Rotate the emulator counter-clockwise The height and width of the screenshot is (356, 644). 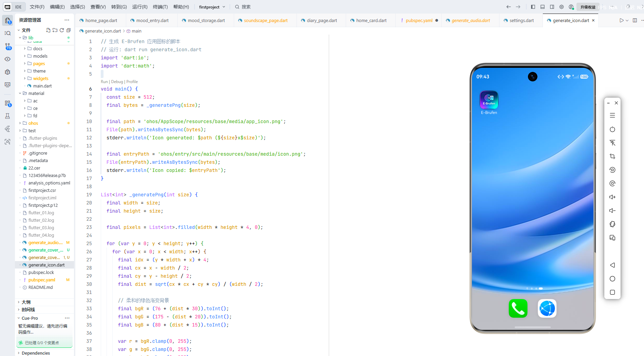pos(612,170)
